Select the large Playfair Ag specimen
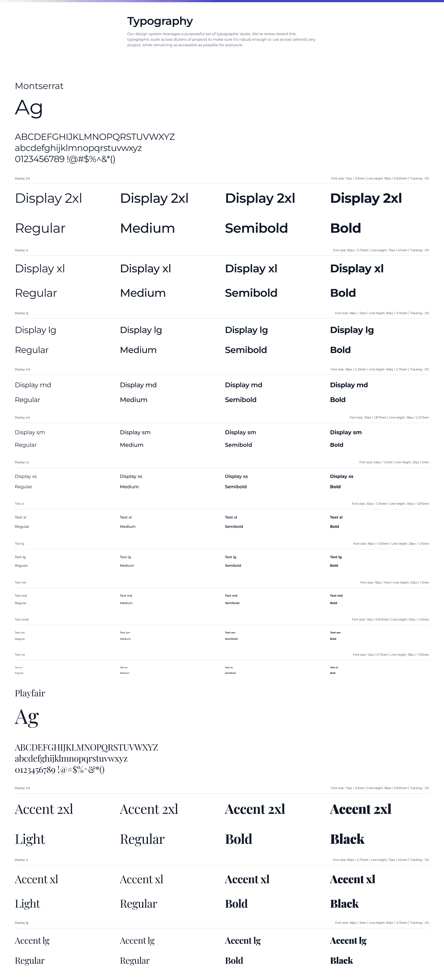The image size is (444, 980). click(27, 717)
